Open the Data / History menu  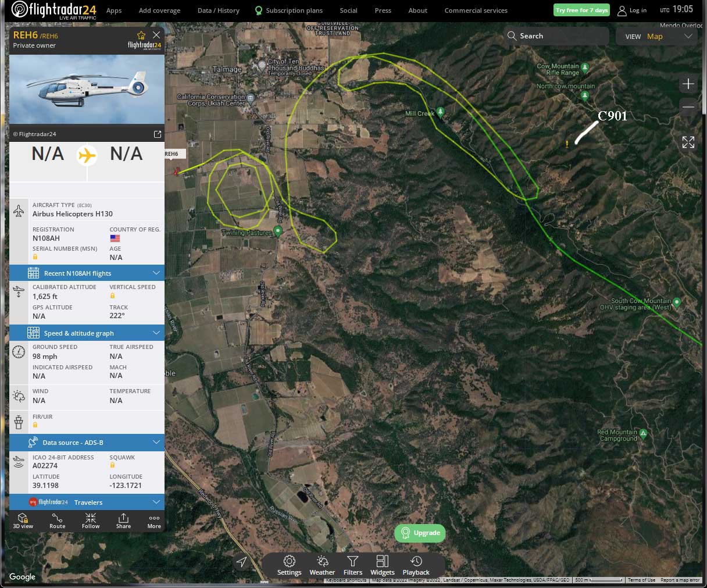[x=218, y=10]
